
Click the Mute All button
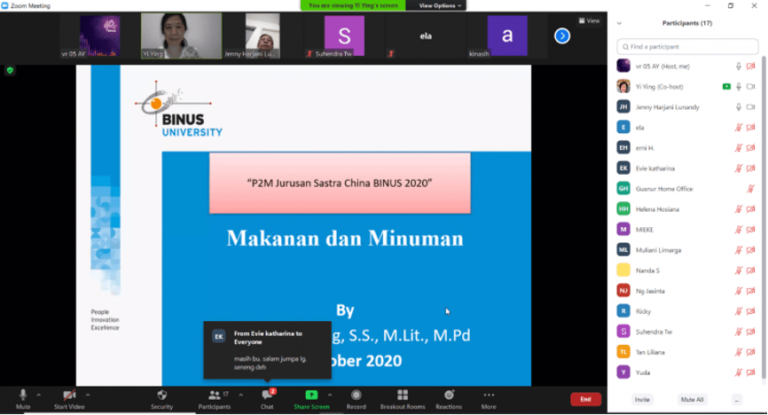(x=692, y=399)
